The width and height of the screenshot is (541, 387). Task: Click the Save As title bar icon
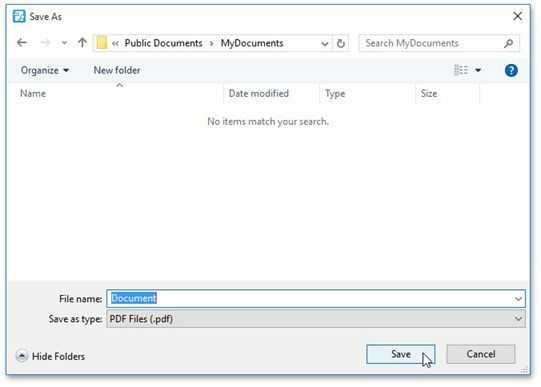(19, 16)
